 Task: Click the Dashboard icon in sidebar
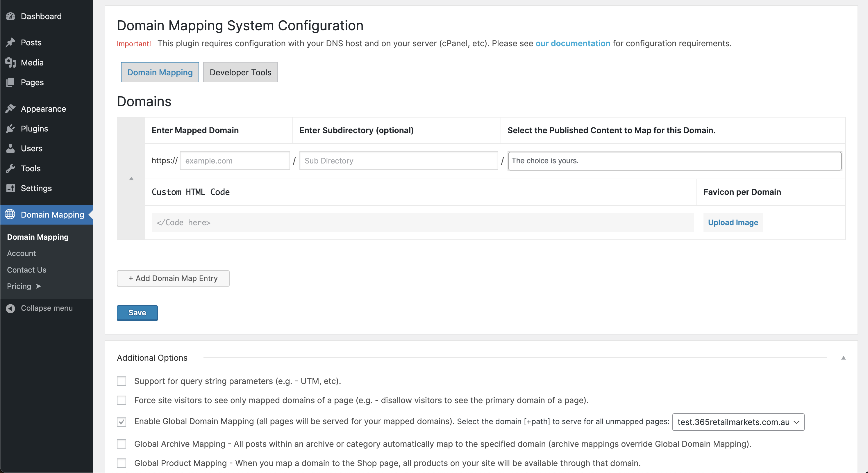10,16
